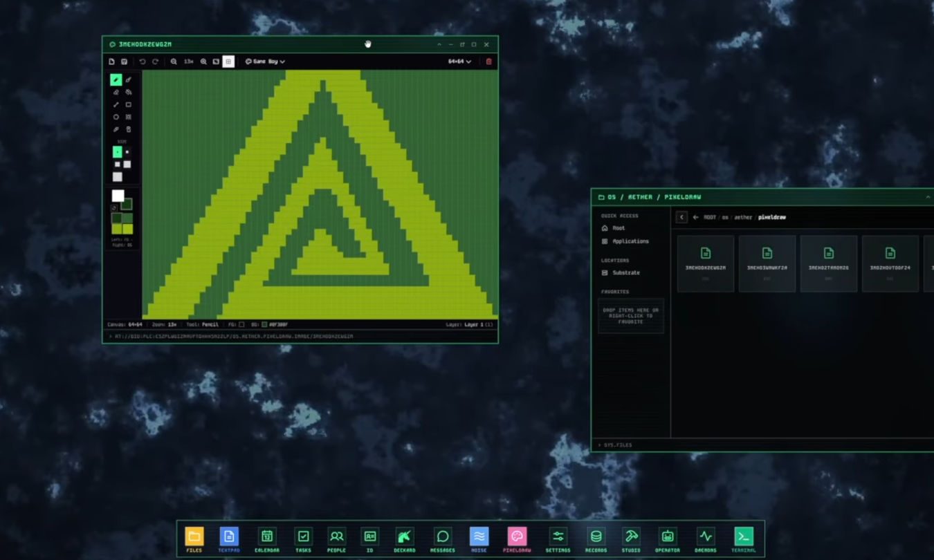
Task: Save the image with the floppy icon
Action: [125, 62]
